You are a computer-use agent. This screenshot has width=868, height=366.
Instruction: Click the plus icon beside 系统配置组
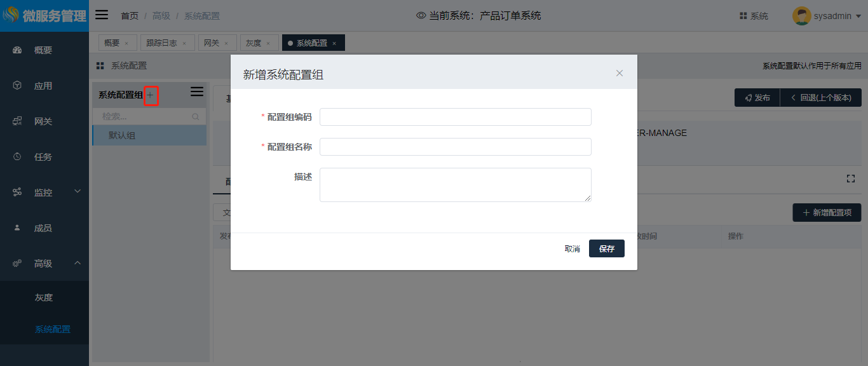[151, 95]
